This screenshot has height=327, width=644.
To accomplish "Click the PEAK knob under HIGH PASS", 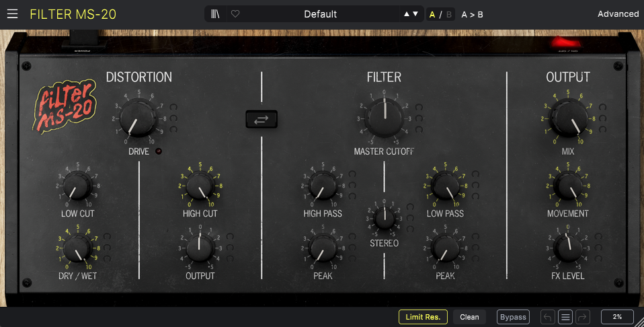I will click(323, 248).
